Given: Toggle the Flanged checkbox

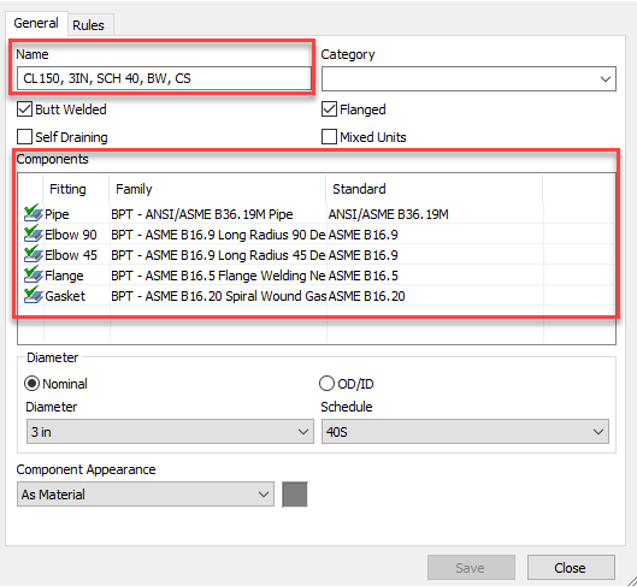Looking at the screenshot, I should (x=329, y=110).
